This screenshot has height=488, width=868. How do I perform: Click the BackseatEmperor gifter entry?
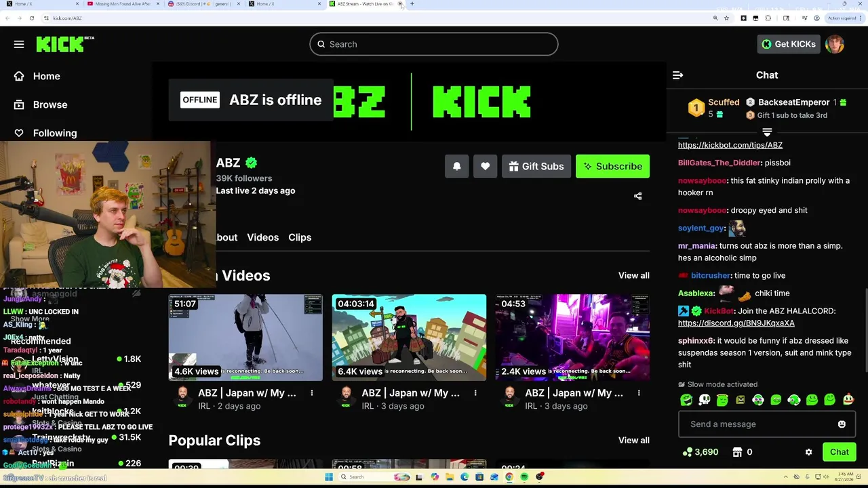(x=796, y=102)
